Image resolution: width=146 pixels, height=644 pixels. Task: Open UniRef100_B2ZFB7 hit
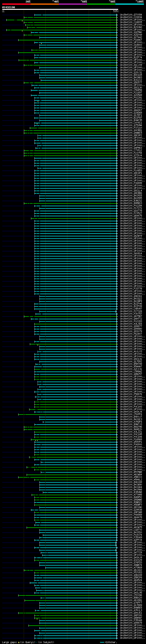pos(131,118)
